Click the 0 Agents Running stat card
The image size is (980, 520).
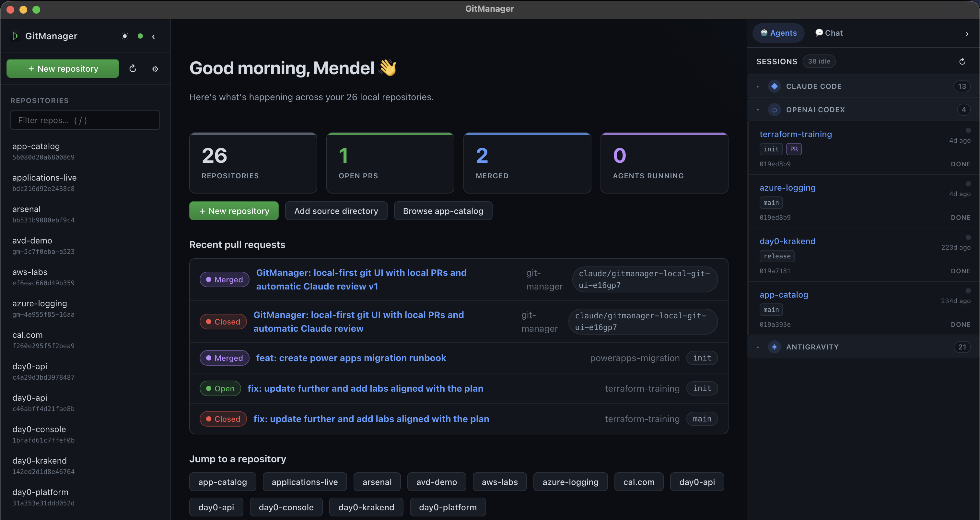pos(664,163)
